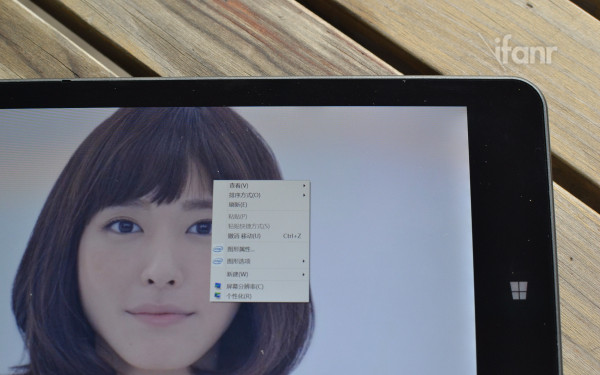This screenshot has height=375, width=600.
Task: Expand the 查看(V) submenu arrow
Action: click(x=304, y=186)
